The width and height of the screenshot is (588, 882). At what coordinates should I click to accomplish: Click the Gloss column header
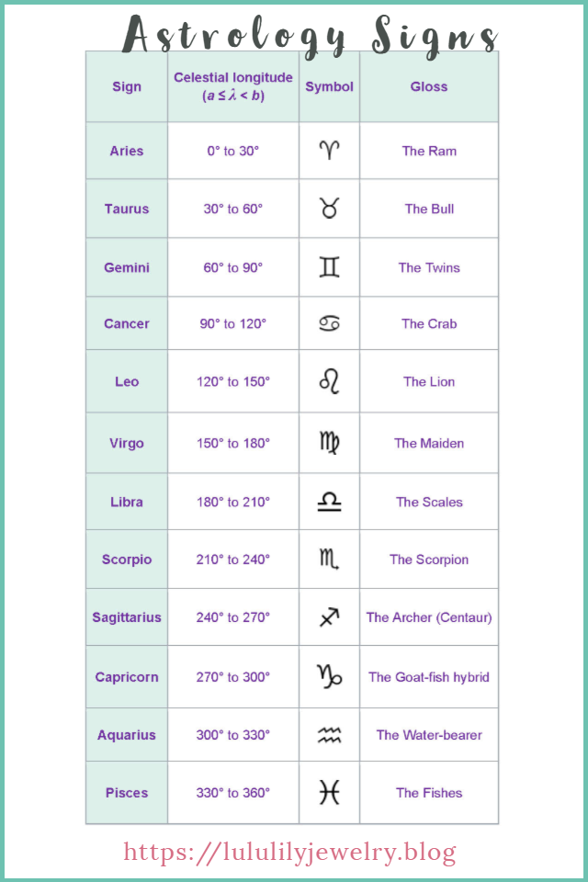429,86
